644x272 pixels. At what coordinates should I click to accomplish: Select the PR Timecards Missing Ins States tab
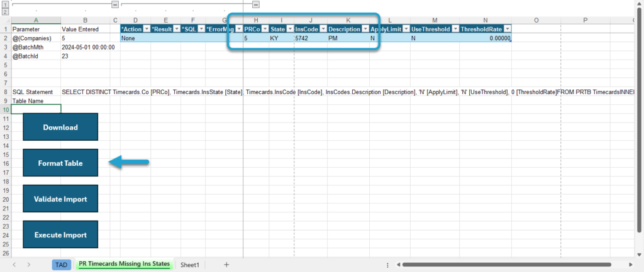(x=125, y=264)
